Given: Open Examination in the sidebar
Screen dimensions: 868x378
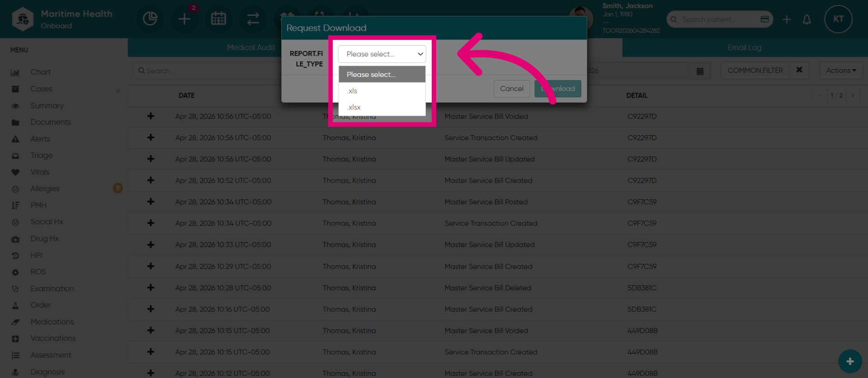Looking at the screenshot, I should point(52,288).
